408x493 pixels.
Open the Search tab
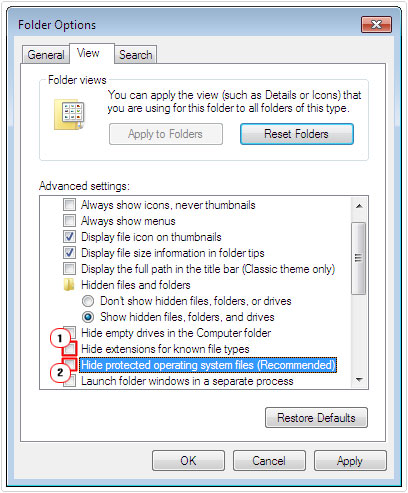[x=135, y=55]
